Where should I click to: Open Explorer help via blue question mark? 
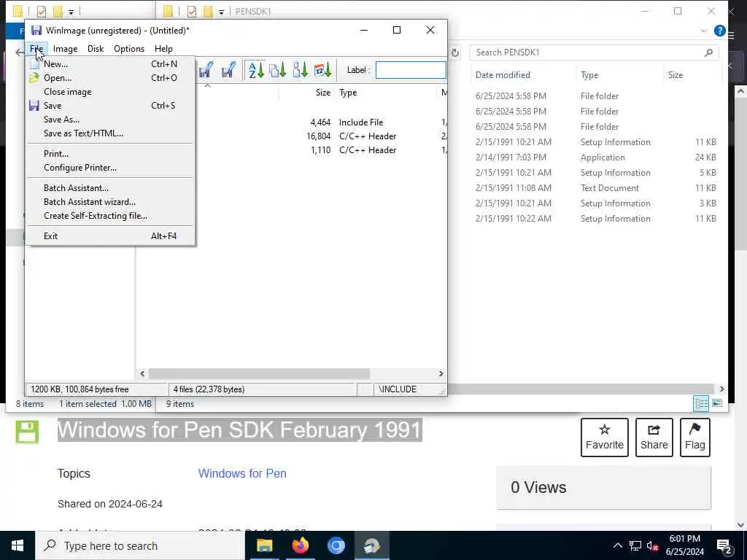point(719,31)
